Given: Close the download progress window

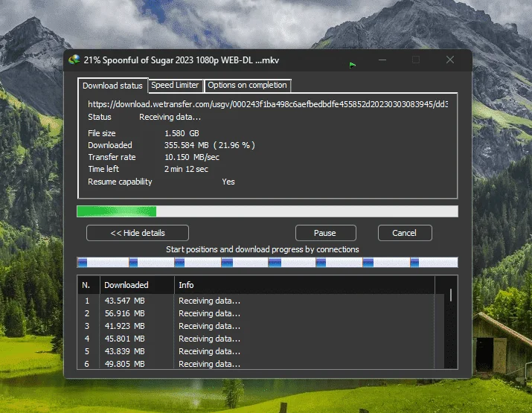Looking at the screenshot, I should (x=450, y=60).
